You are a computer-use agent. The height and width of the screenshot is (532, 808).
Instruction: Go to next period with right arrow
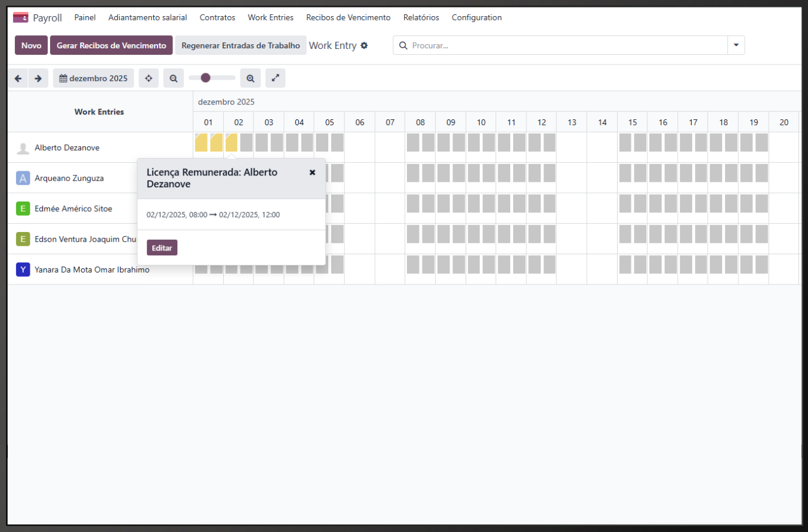[x=38, y=78]
